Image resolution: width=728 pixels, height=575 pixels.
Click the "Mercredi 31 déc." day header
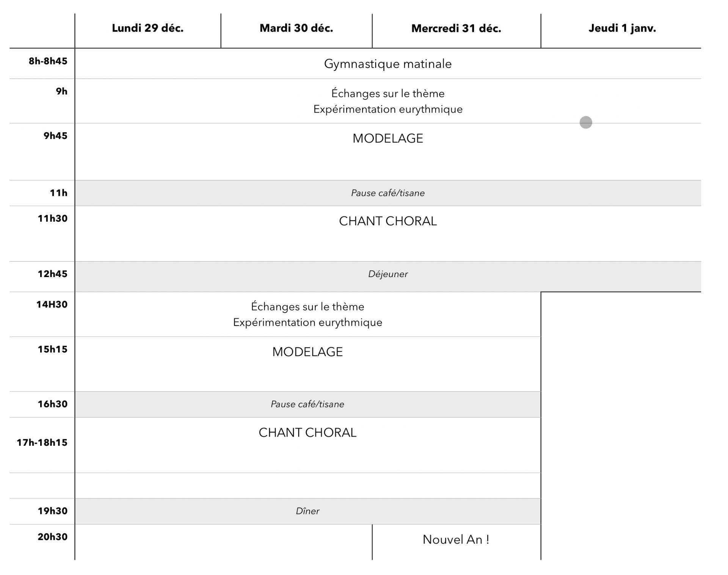pos(456,28)
